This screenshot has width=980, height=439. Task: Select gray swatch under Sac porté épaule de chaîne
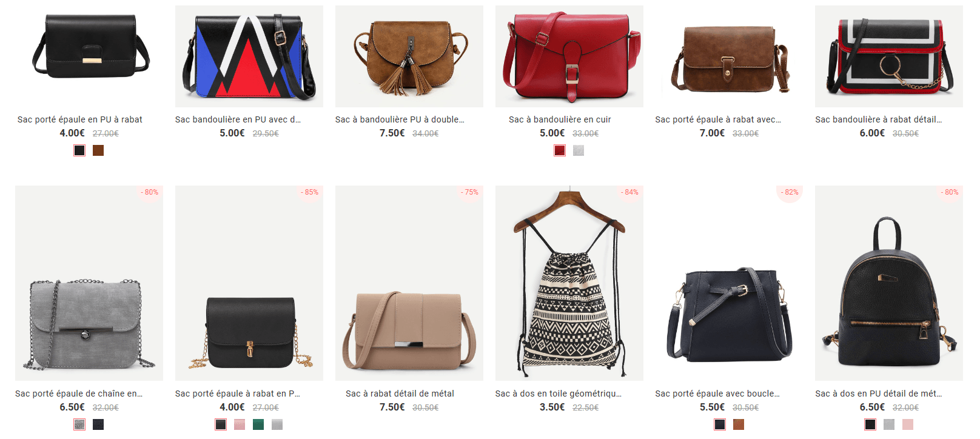(79, 424)
